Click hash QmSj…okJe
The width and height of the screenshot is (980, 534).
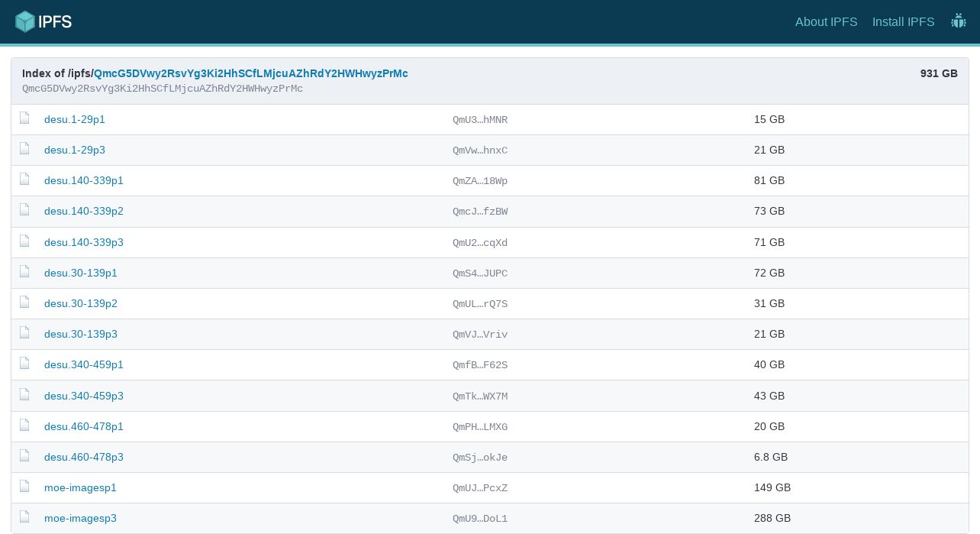pos(480,458)
